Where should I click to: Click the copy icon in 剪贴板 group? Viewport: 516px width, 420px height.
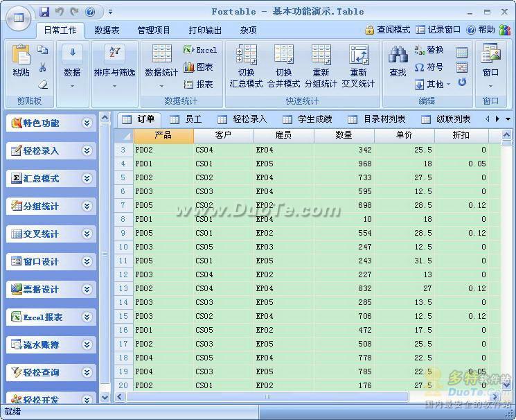42,50
